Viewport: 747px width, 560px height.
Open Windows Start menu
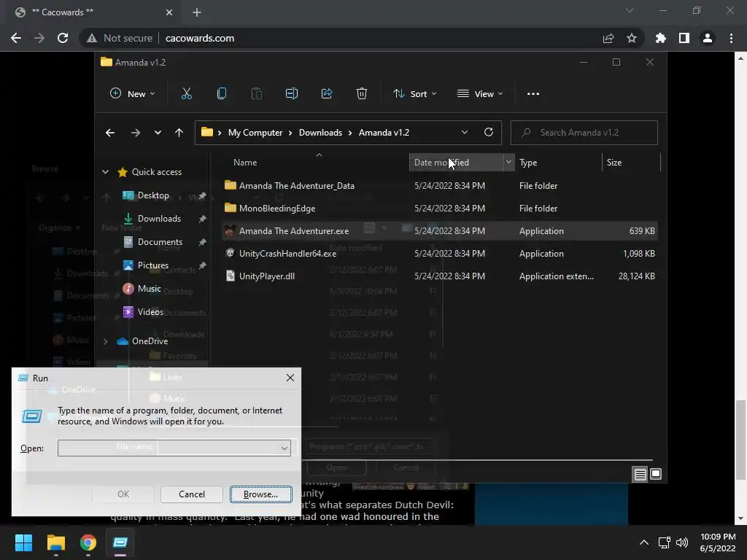pyautogui.click(x=23, y=542)
